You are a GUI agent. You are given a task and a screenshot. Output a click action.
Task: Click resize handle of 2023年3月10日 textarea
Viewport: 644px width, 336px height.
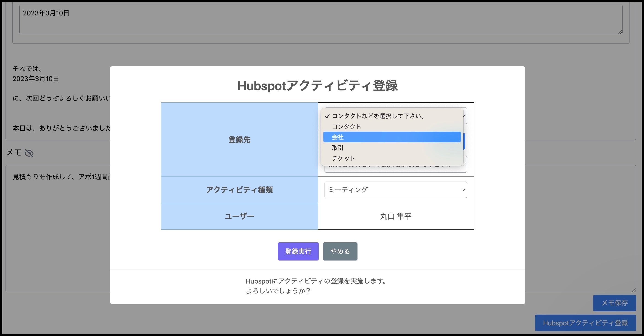point(620,32)
